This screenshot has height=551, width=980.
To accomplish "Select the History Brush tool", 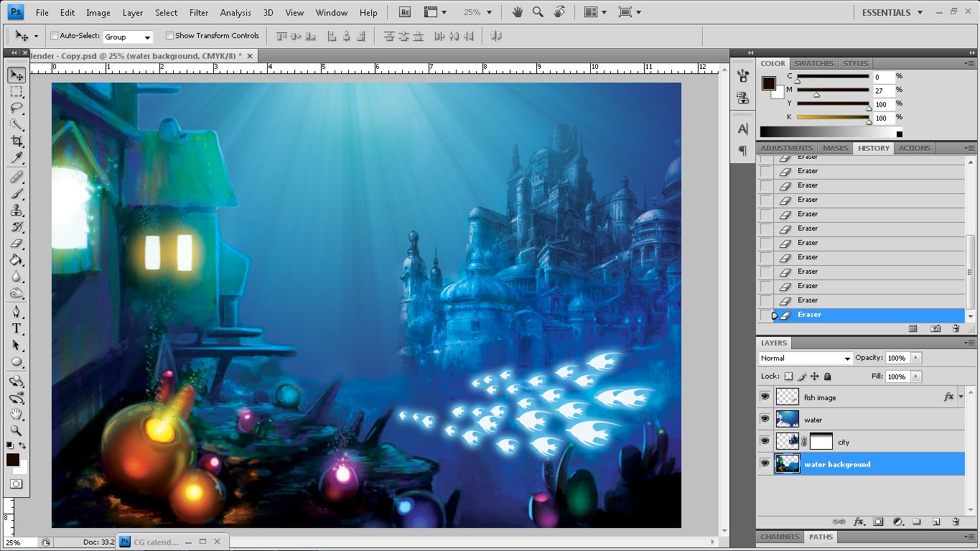I will [17, 227].
